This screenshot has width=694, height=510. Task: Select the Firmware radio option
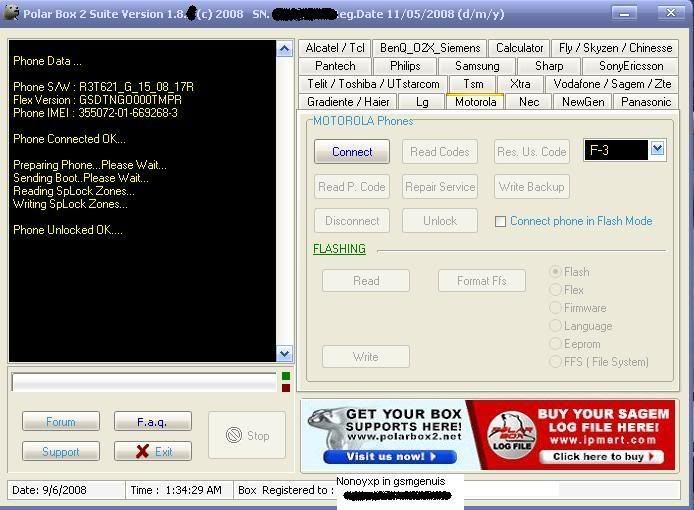click(555, 308)
